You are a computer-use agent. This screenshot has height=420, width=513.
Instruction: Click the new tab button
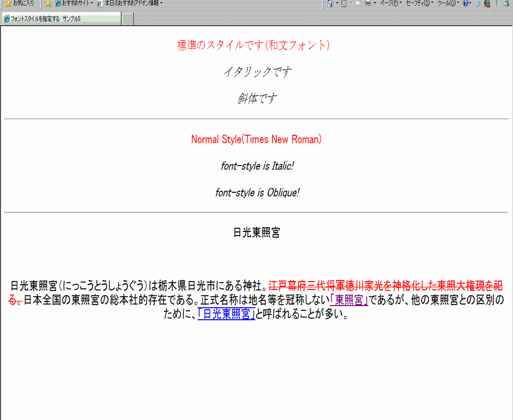[128, 19]
